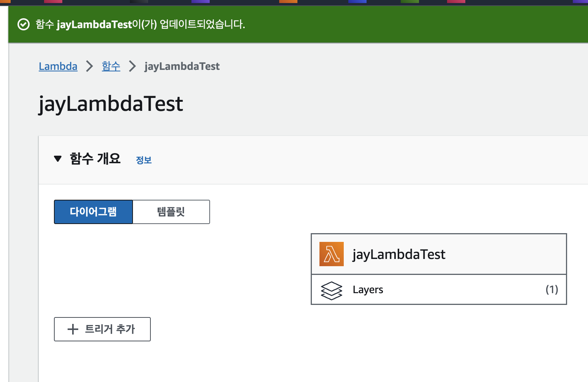Open the 정보 info link

pyautogui.click(x=144, y=160)
